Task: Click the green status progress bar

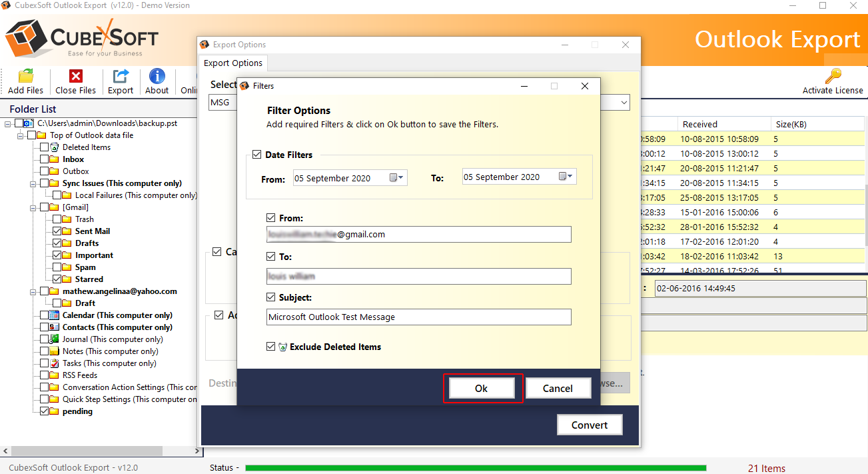Action: (476, 468)
